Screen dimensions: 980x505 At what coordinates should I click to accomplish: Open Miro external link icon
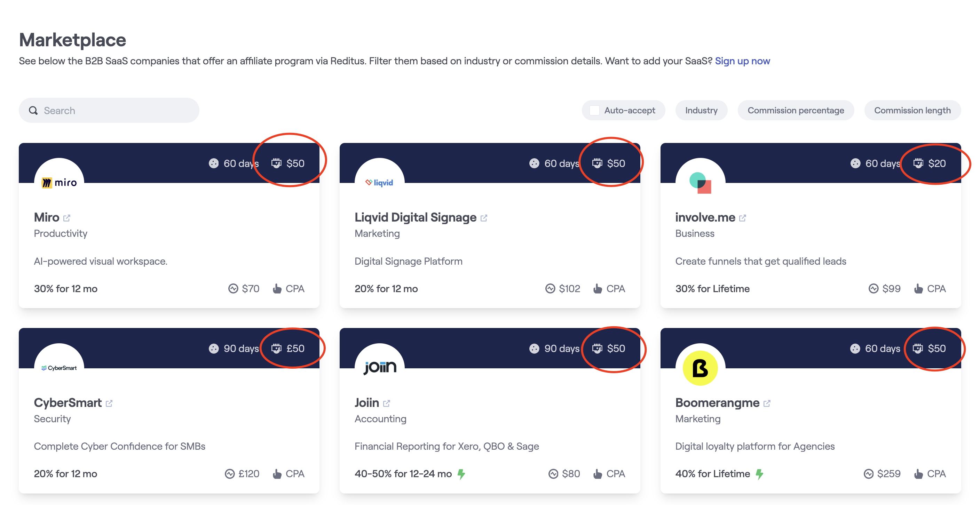[x=66, y=218]
